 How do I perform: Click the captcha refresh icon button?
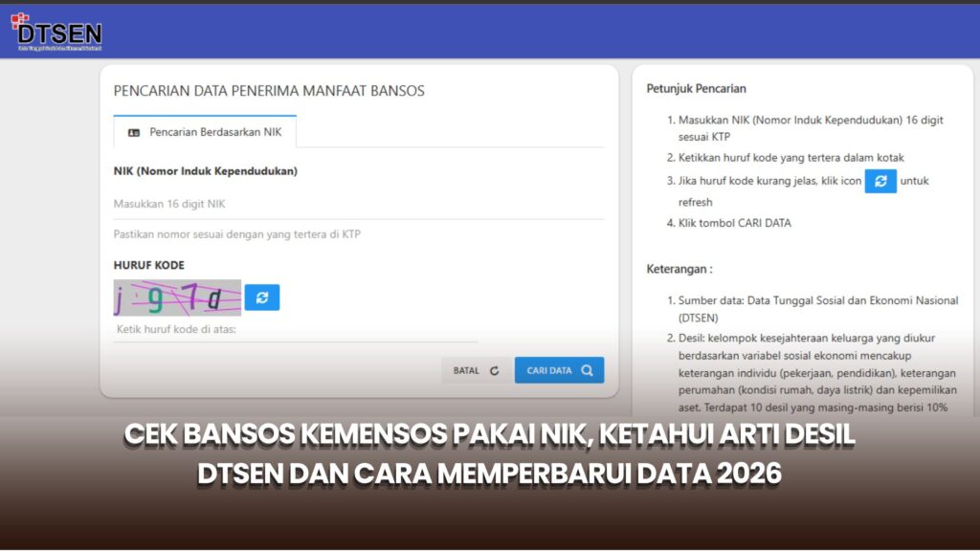click(x=262, y=298)
